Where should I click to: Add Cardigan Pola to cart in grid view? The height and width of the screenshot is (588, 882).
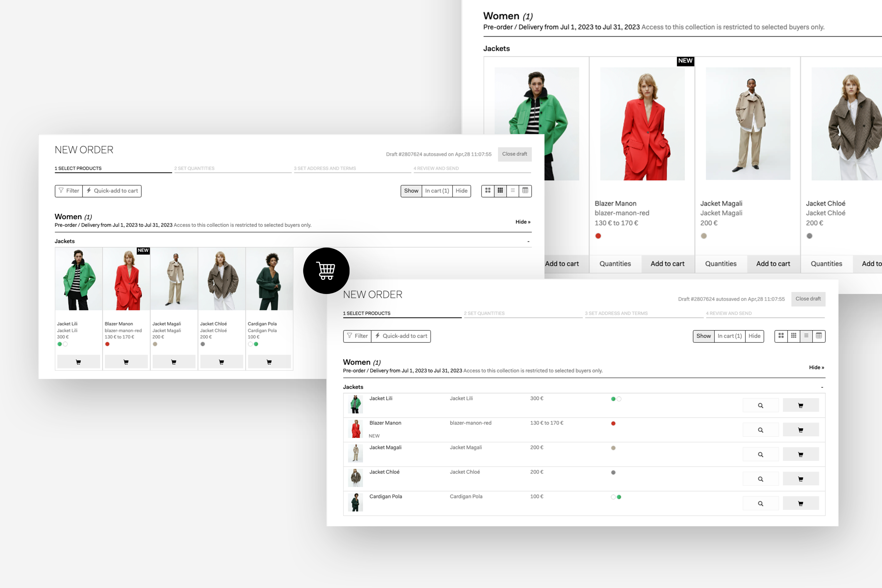pyautogui.click(x=269, y=362)
